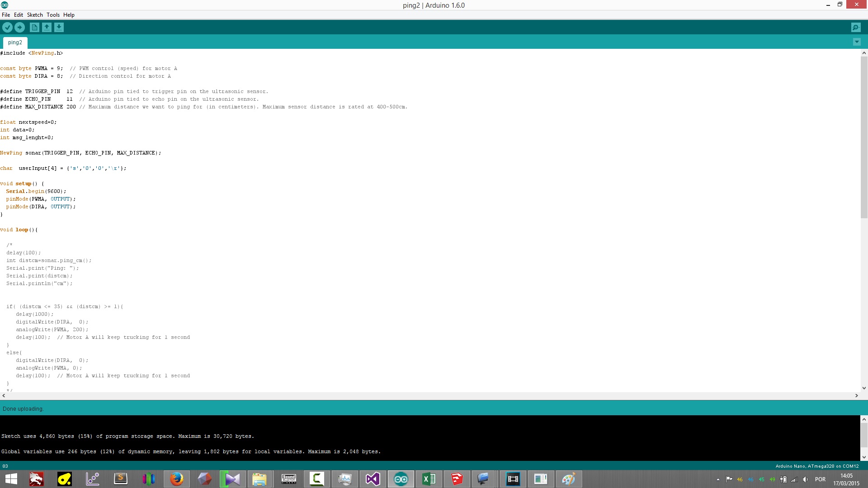Open the scatter-plot graph app in taskbar
Image resolution: width=868 pixels, height=488 pixels.
93,479
